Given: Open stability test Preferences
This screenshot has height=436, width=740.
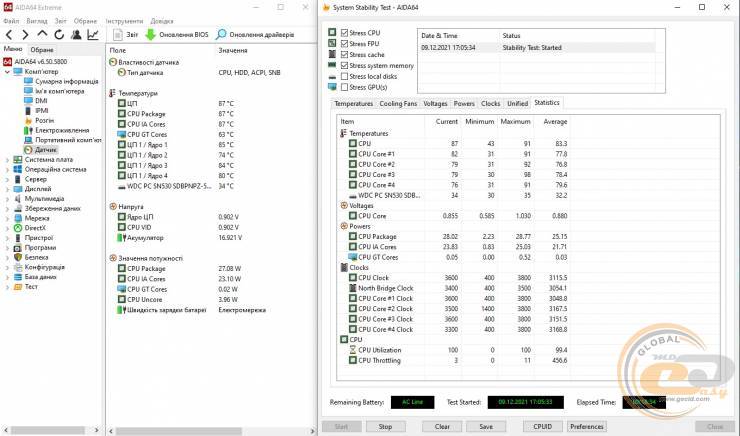Looking at the screenshot, I should (587, 427).
